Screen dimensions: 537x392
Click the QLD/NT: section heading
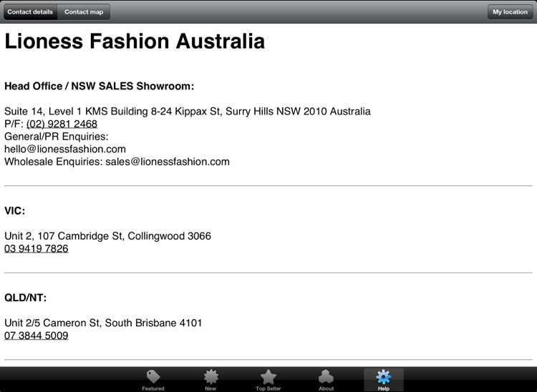[x=25, y=298]
